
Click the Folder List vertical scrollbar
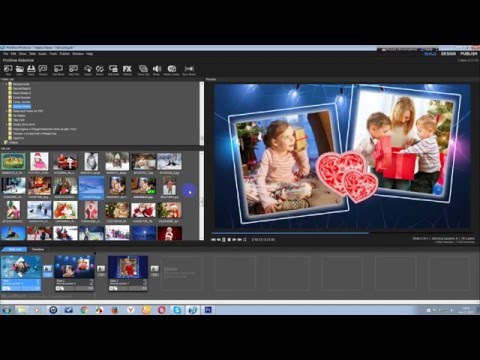[201, 113]
